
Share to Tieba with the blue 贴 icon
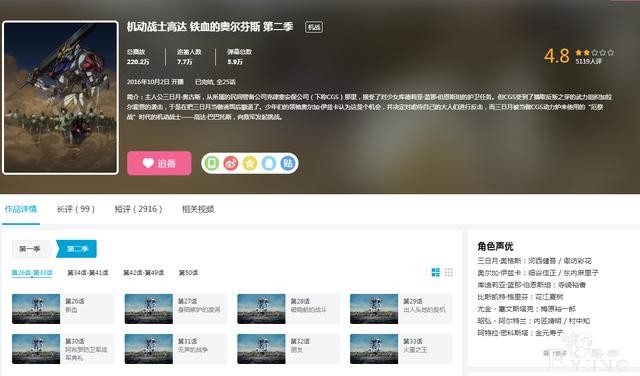[x=288, y=163]
